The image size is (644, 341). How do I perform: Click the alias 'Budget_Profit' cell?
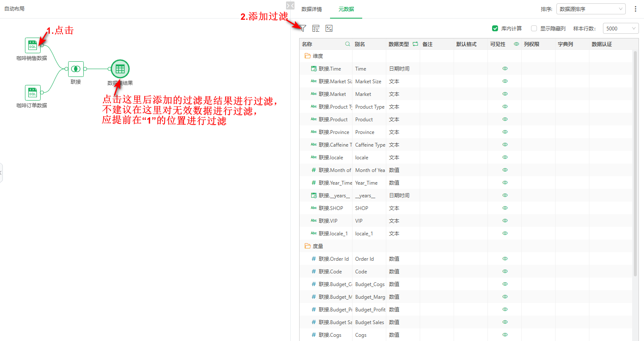click(369, 309)
